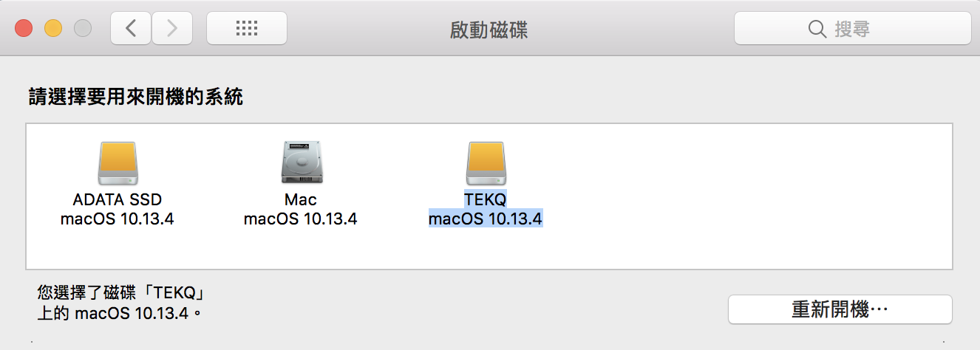Click the TEKQ external drive icon
Viewport: 980px width, 350px height.
click(486, 162)
